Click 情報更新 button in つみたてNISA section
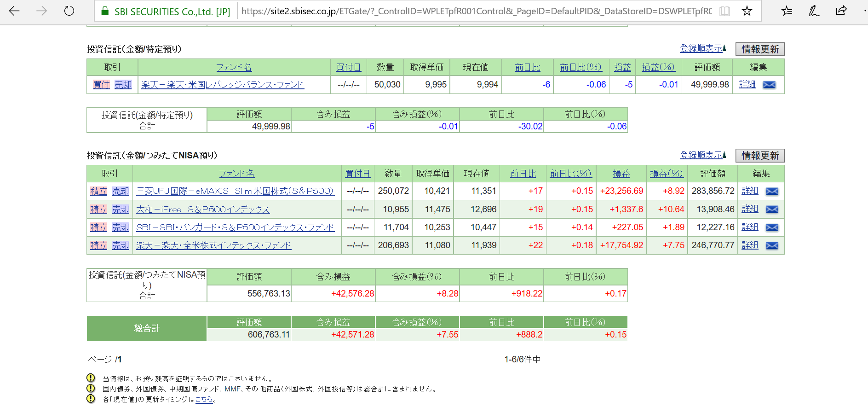 tap(760, 155)
